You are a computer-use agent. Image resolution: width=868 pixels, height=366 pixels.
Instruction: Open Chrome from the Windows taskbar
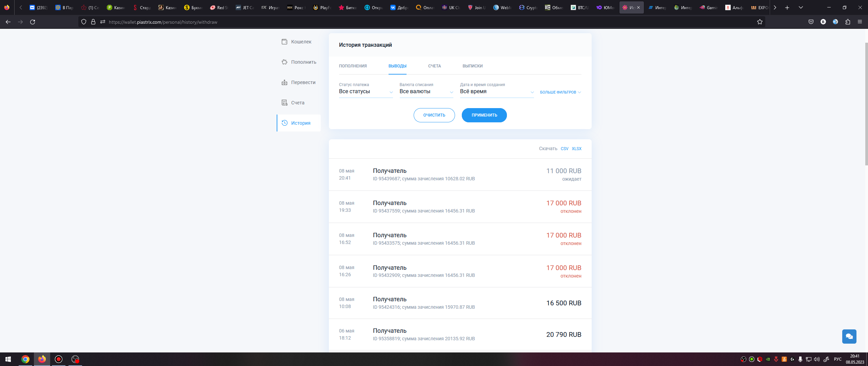coord(25,359)
